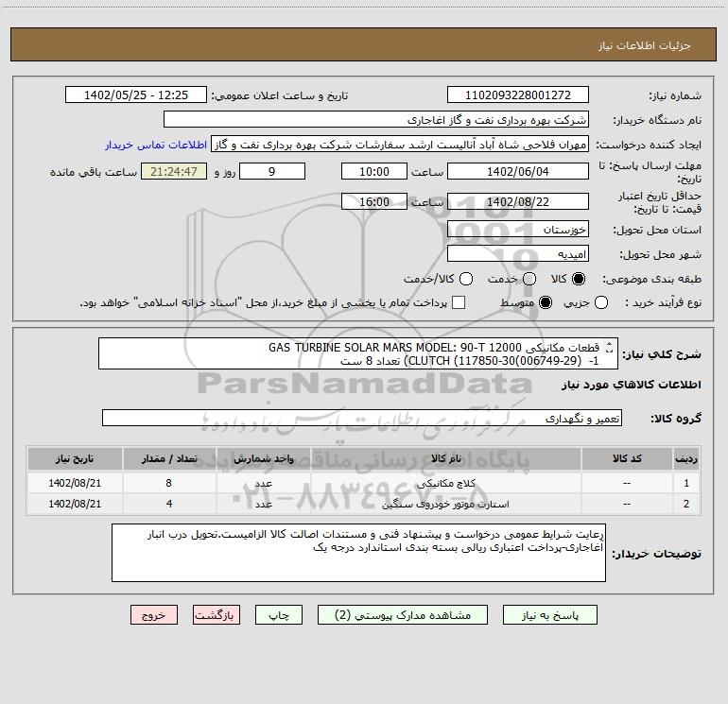Screen dimensions: 728x704
Task: Click the جزئیات اطلاعات نیاز header title
Action: tap(645, 45)
